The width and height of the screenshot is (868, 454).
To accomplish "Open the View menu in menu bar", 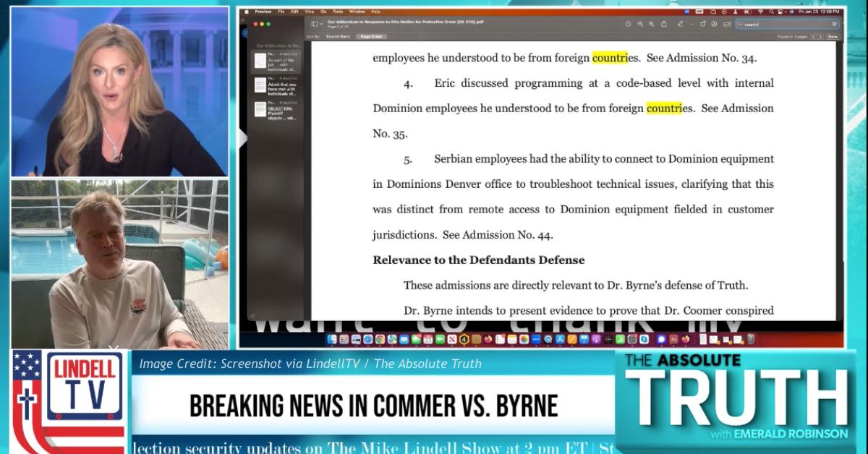I will coord(309,12).
